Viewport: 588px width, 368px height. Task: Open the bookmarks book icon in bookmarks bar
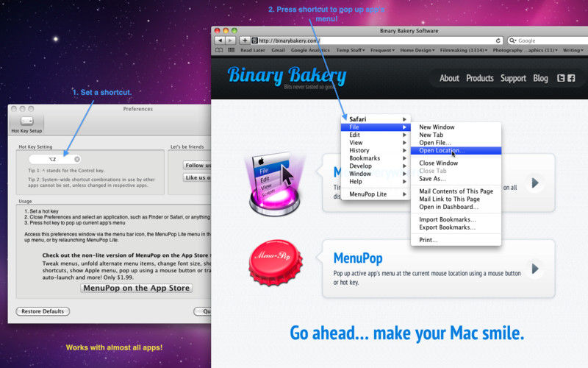[219, 50]
